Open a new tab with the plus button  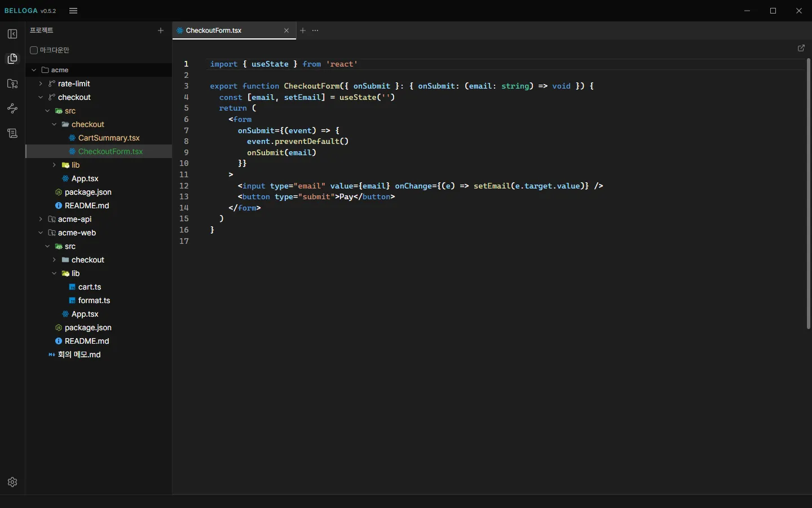click(303, 30)
